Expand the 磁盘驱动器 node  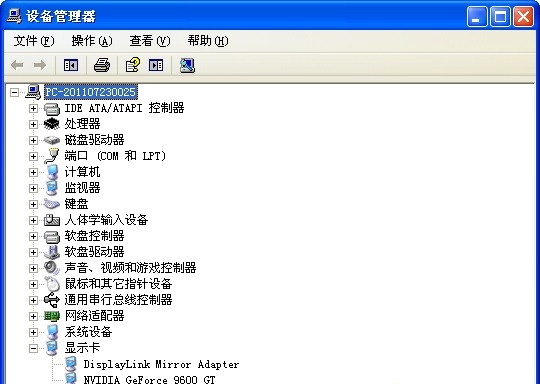33,141
